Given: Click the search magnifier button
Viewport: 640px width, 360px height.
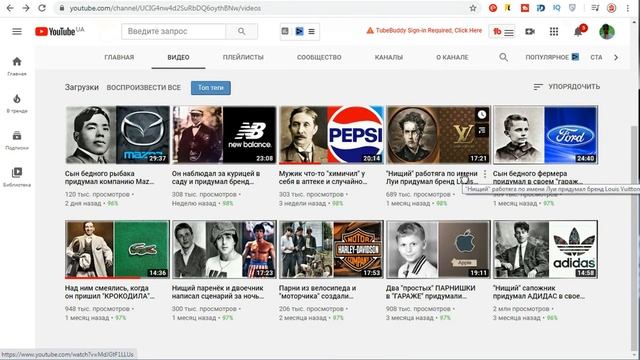Looking at the screenshot, I should click(242, 31).
